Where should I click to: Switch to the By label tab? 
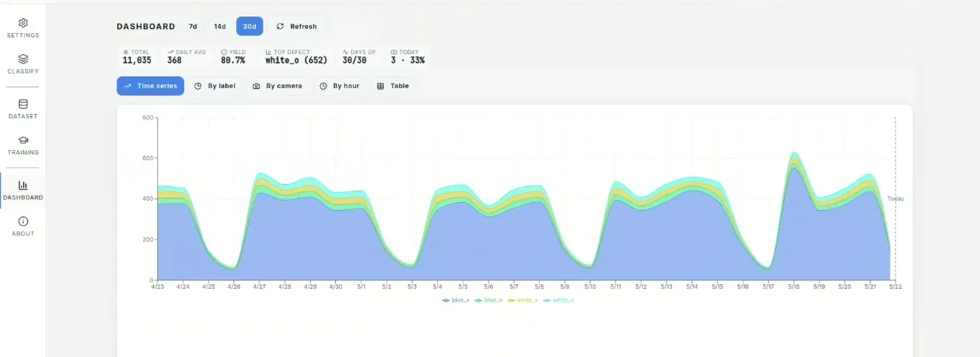215,86
